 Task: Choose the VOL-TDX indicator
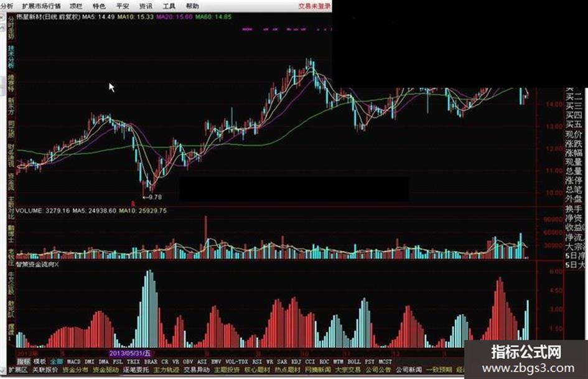click(236, 362)
